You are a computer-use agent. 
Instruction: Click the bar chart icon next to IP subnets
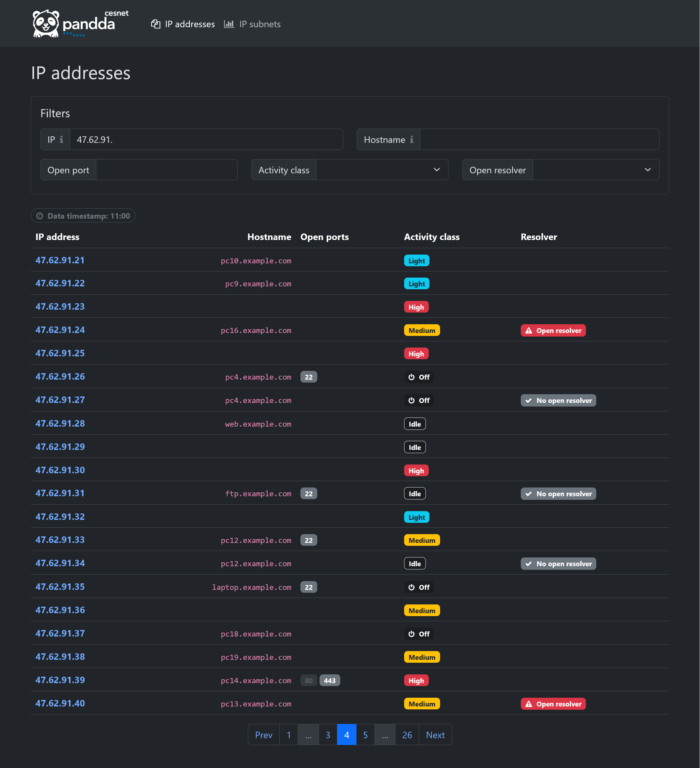tap(229, 24)
